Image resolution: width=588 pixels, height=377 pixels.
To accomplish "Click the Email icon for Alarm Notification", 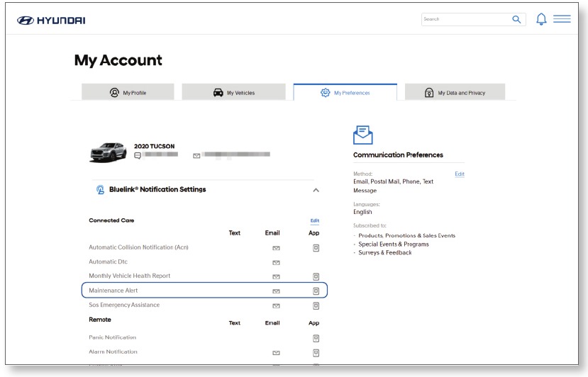I will point(276,353).
